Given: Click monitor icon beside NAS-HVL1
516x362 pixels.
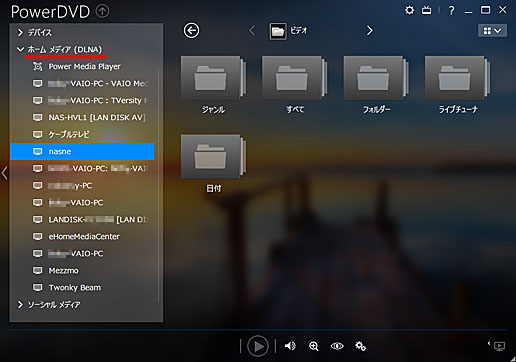Looking at the screenshot, I should [38, 117].
